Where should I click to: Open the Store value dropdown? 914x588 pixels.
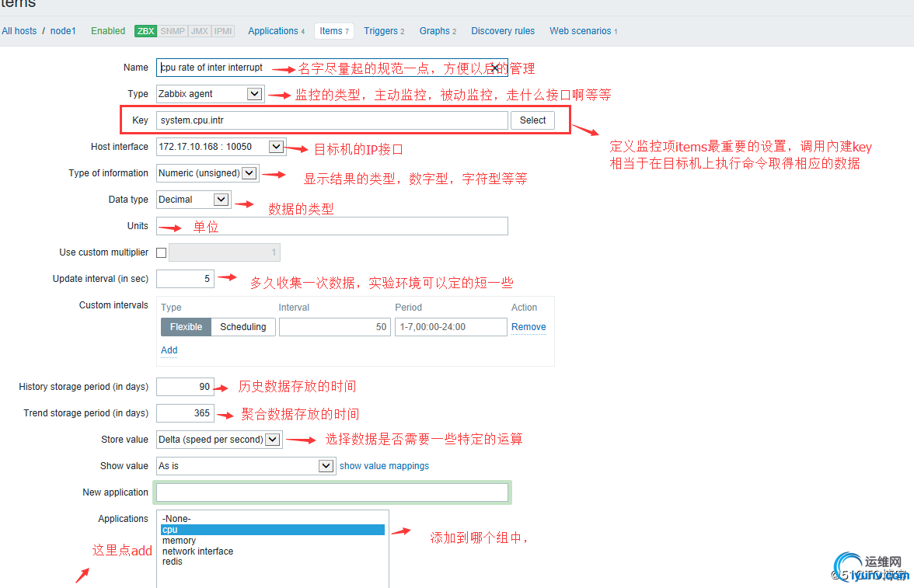tap(219, 440)
